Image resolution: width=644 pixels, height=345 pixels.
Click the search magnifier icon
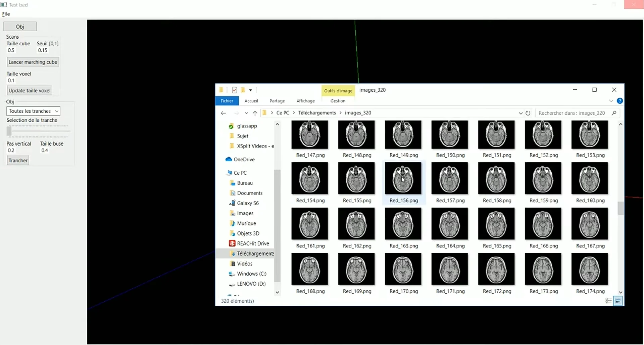614,113
